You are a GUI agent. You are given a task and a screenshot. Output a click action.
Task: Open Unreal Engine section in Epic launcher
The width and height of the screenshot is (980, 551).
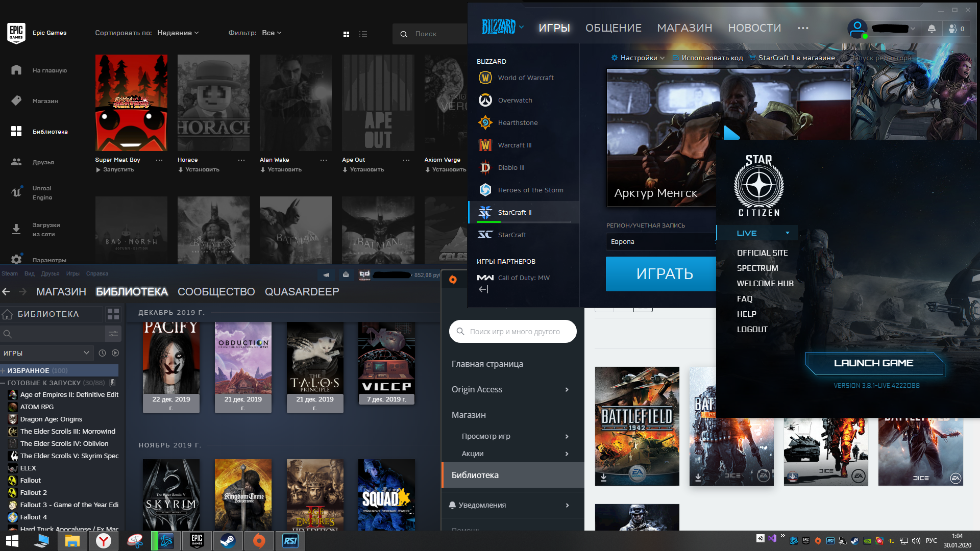coord(42,193)
